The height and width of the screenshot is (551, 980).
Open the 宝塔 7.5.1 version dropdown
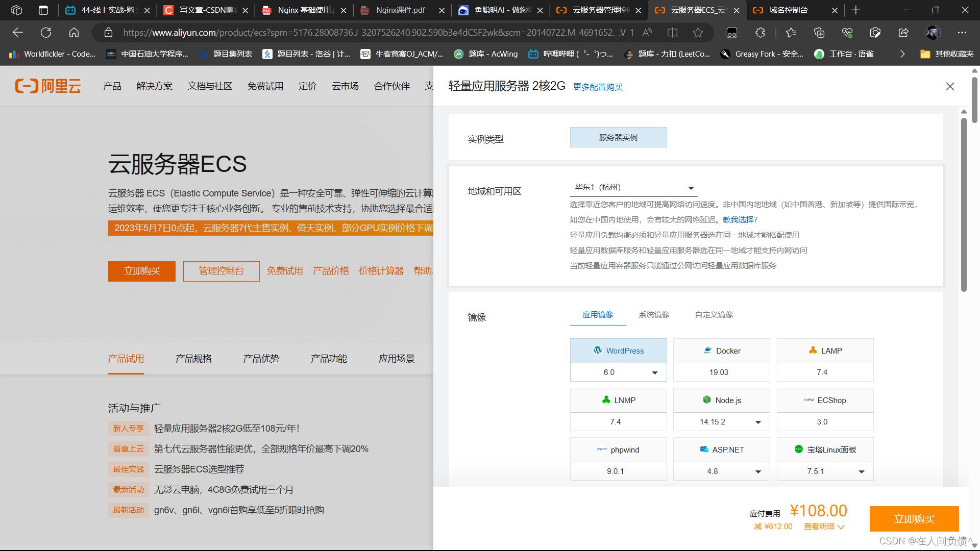tap(825, 471)
